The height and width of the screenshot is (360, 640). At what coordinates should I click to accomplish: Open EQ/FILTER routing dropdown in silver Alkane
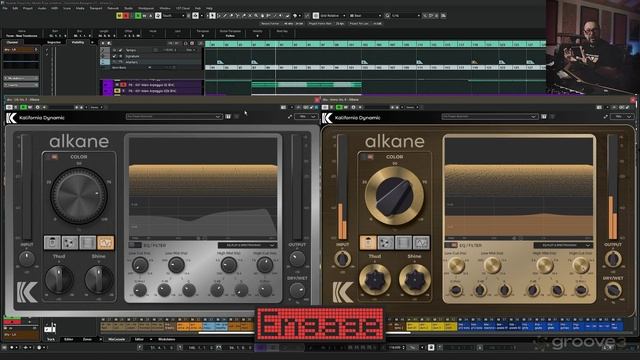(247, 245)
